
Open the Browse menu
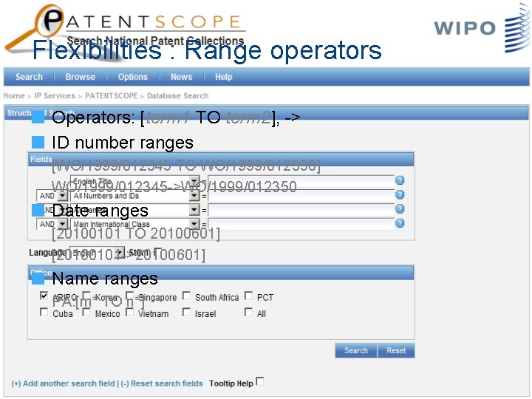pos(81,77)
